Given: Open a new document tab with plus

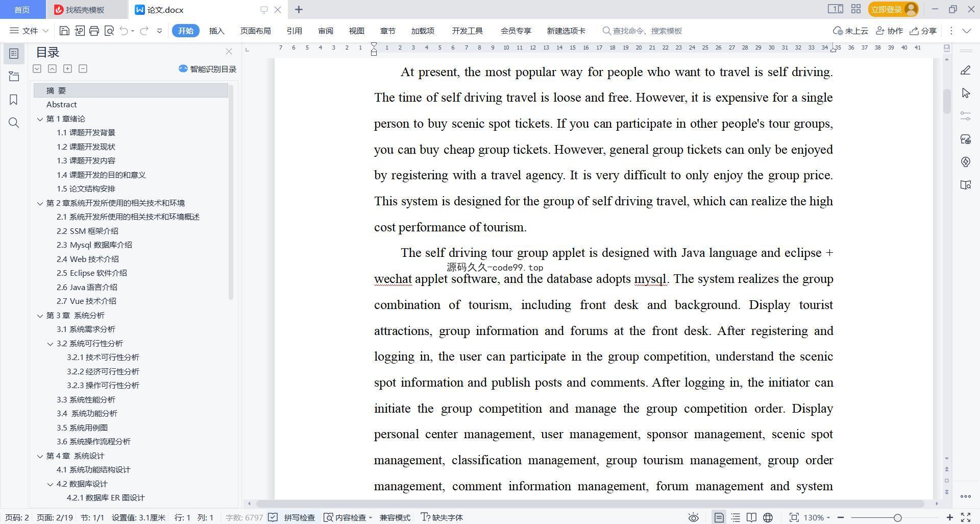Looking at the screenshot, I should pyautogui.click(x=299, y=10).
